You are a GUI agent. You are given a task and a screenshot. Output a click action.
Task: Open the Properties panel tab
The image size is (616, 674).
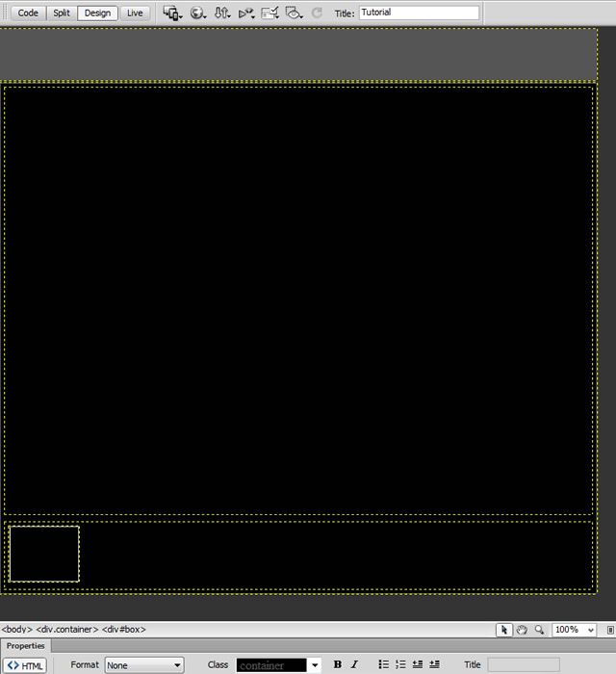click(25, 646)
